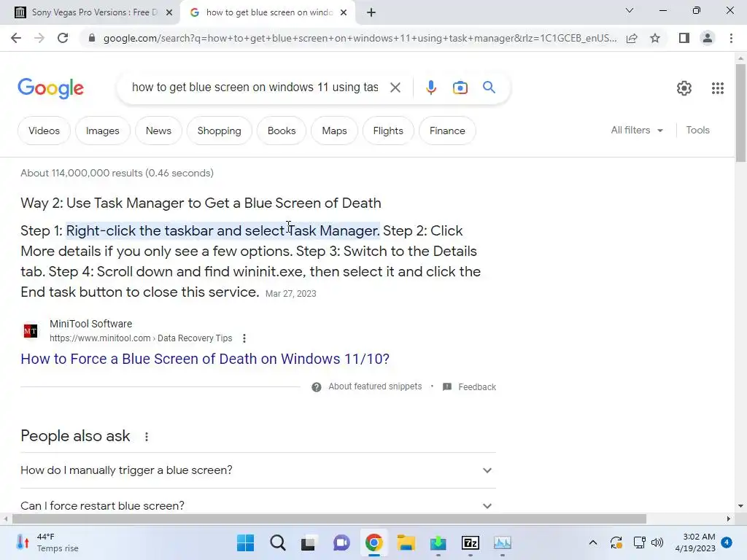Filter results by Shopping
747x560 pixels.
(219, 131)
